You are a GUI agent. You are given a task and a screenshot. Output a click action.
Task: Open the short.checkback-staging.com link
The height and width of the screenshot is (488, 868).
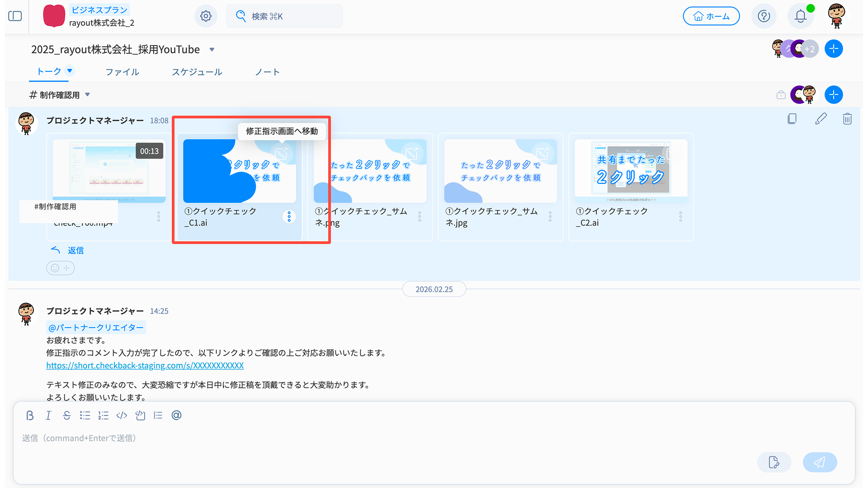[145, 365]
